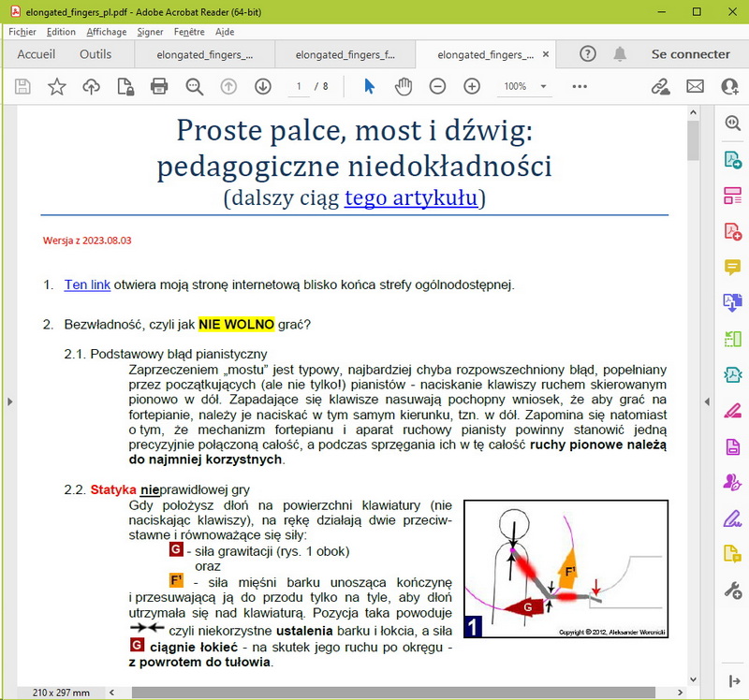Image resolution: width=749 pixels, height=700 pixels.
Task: Click the Zoom in plus icon
Action: click(472, 86)
